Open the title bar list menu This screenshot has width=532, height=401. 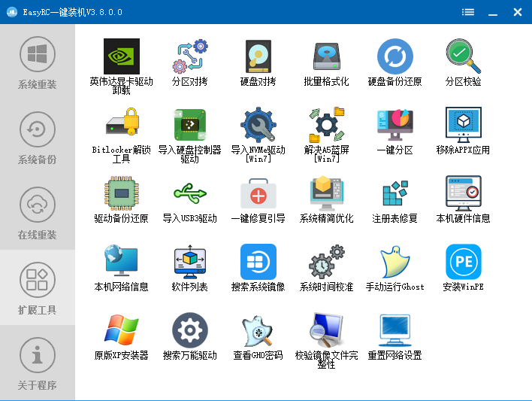pos(468,12)
